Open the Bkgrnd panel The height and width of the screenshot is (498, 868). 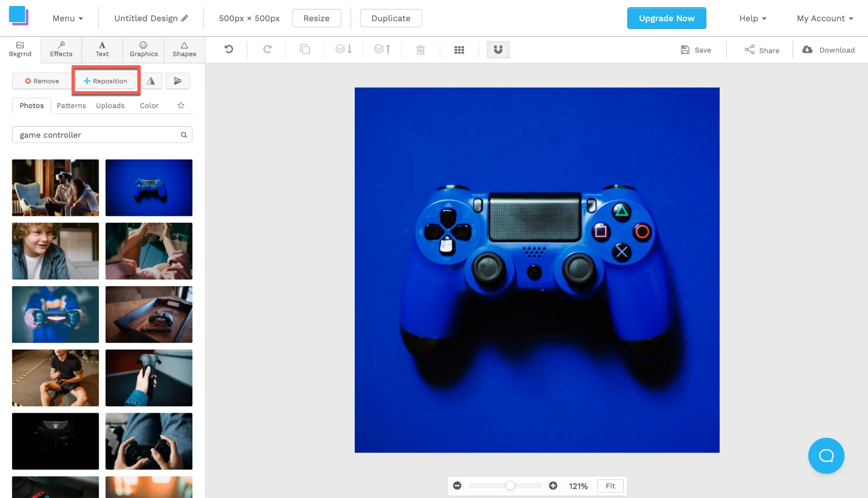point(20,50)
